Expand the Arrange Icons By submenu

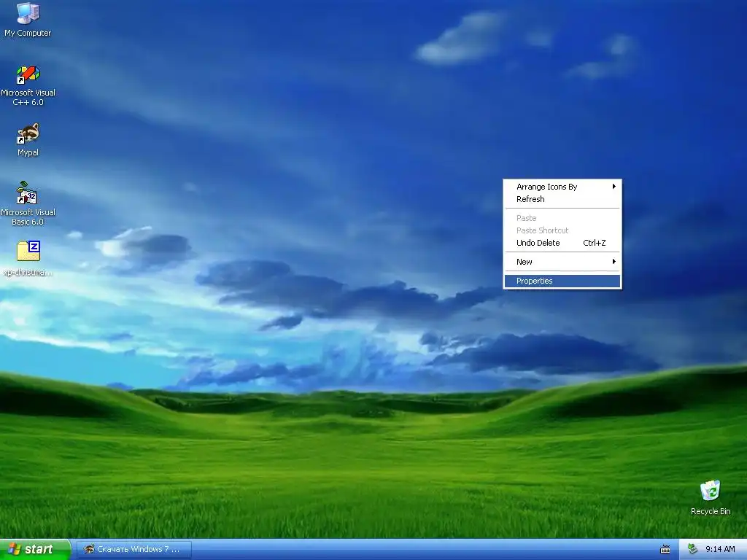[562, 187]
